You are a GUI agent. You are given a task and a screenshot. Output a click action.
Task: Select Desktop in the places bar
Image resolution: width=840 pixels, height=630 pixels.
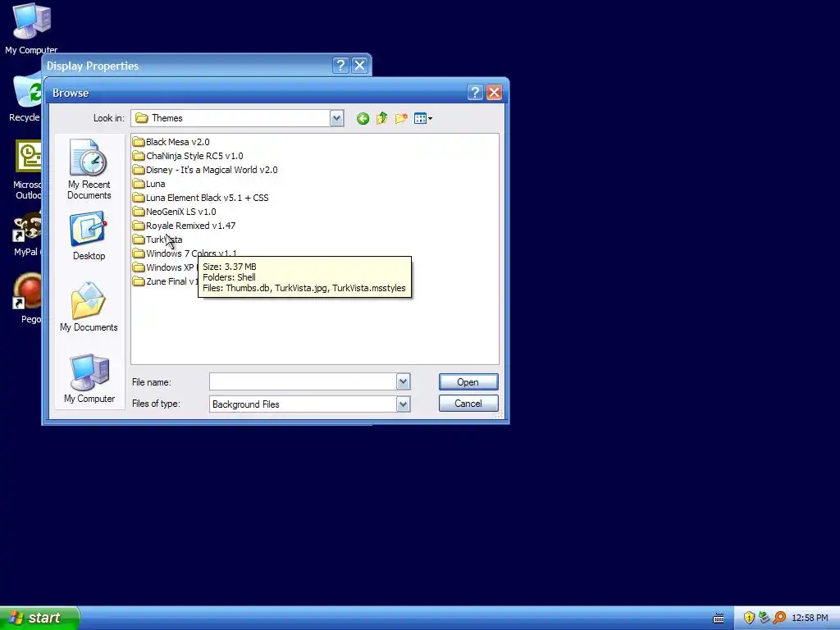tap(89, 236)
